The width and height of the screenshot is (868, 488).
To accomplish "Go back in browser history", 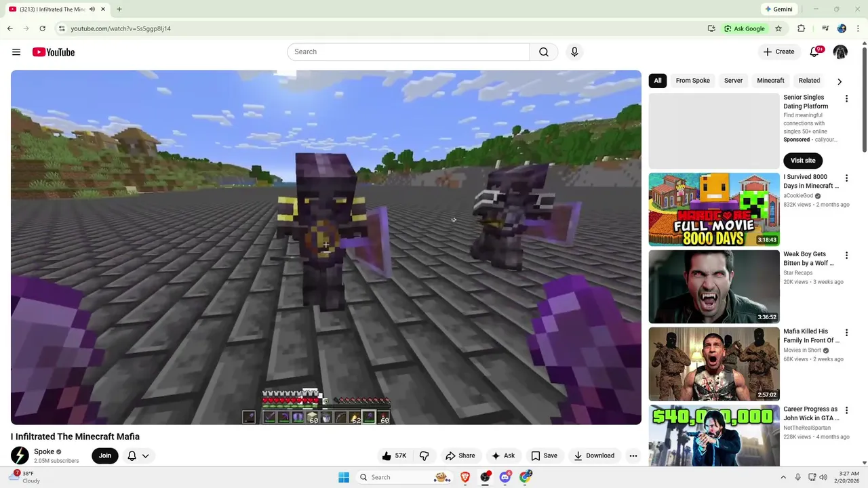I will tap(9, 28).
